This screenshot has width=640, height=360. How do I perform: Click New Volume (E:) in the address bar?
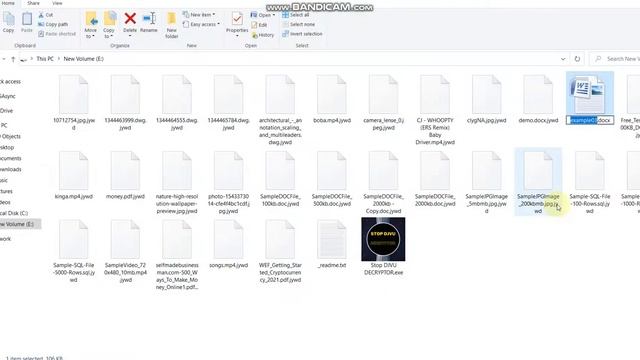(x=84, y=59)
